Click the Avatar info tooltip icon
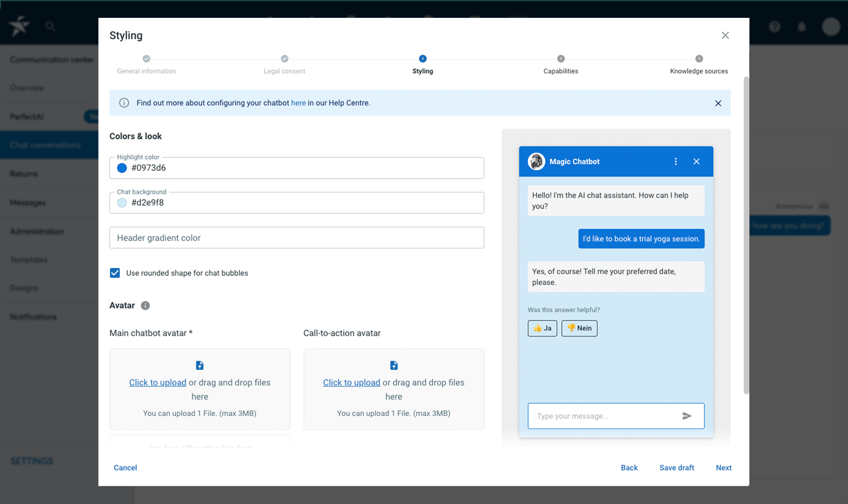This screenshot has width=848, height=504. pos(145,305)
